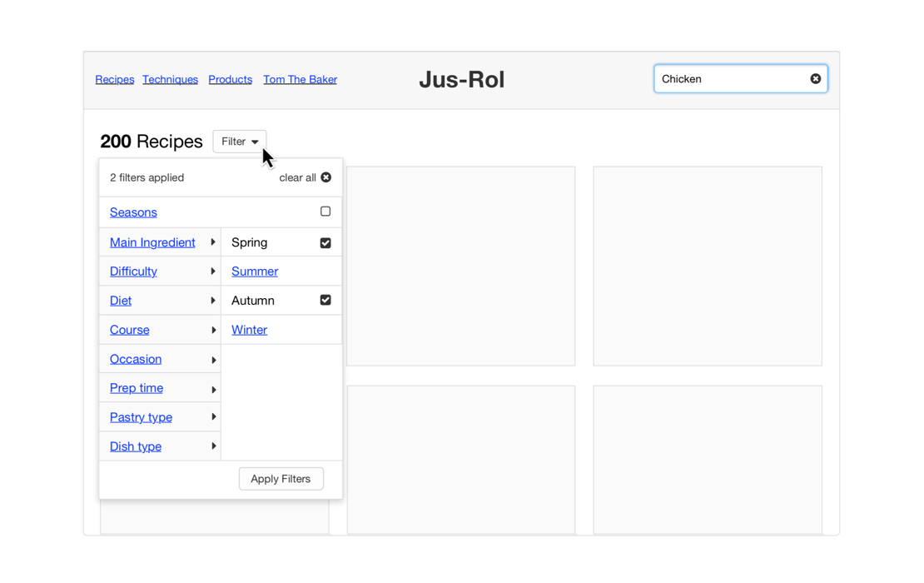
Task: Expand Dish type submenu arrow
Action: pos(213,446)
